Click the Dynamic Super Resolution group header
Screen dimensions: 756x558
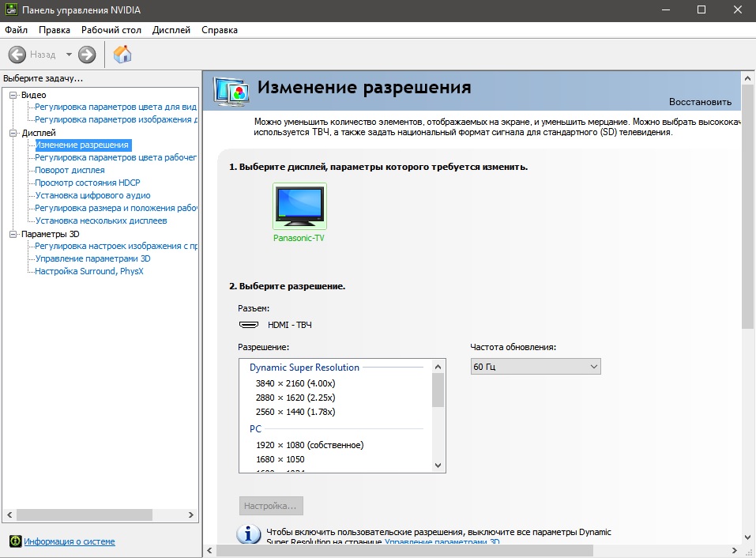pos(304,367)
